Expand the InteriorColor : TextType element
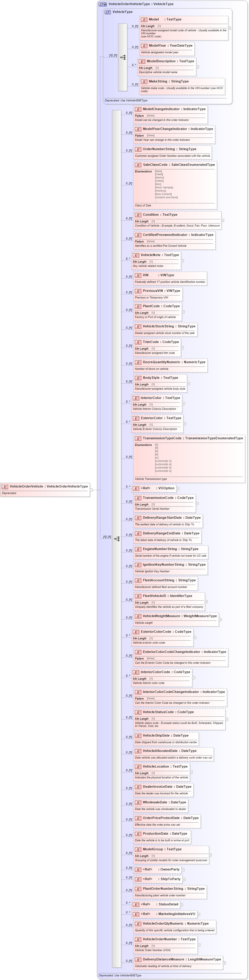The width and height of the screenshot is (249, 980). 183,403
